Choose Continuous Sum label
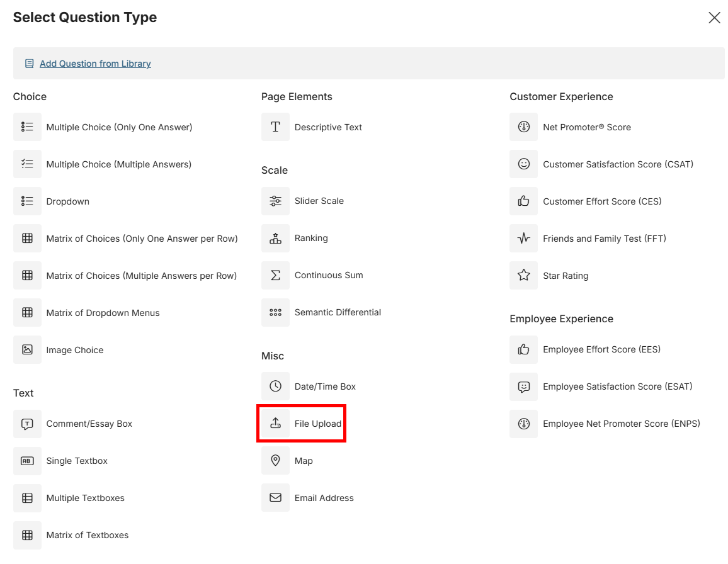The height and width of the screenshot is (564, 728). [329, 275]
